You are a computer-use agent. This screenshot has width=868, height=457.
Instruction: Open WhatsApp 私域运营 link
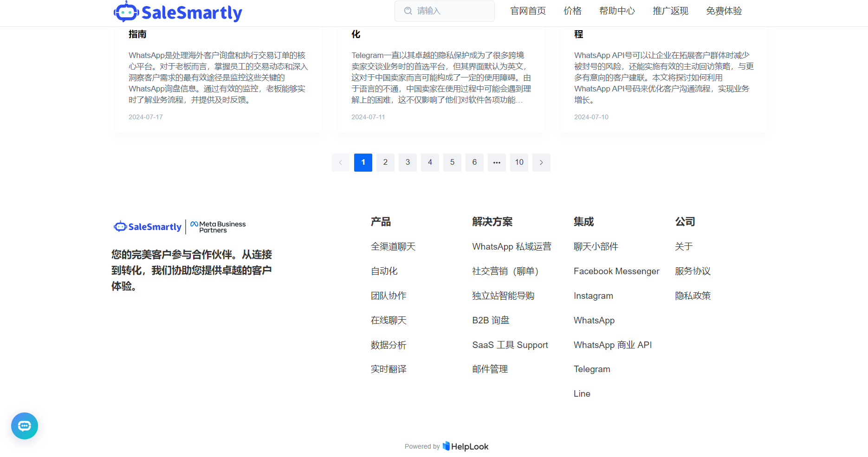512,247
